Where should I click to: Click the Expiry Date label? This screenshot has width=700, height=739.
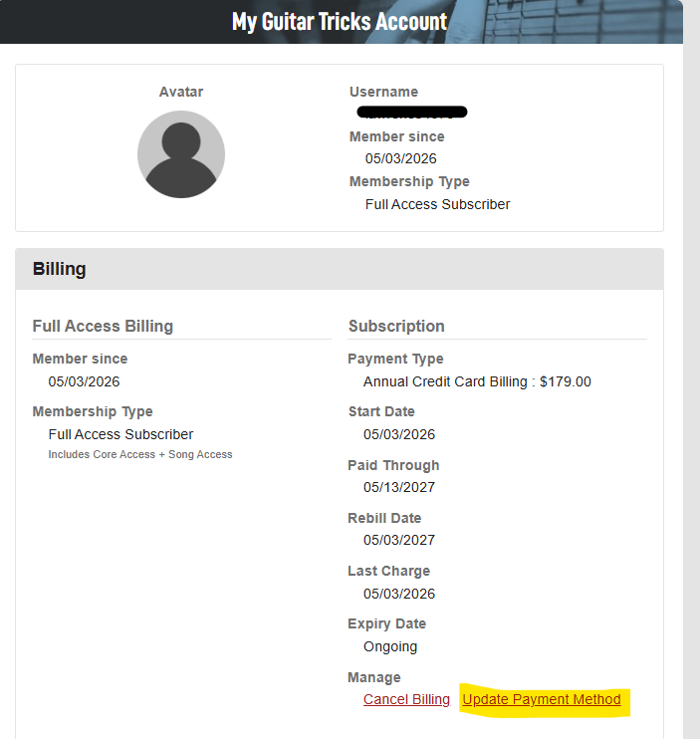[386, 624]
